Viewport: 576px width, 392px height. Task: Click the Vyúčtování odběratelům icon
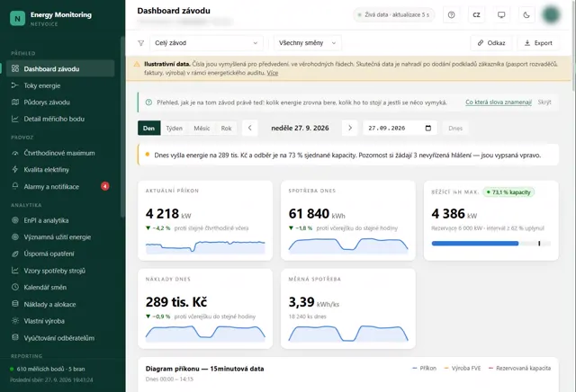pyautogui.click(x=15, y=337)
